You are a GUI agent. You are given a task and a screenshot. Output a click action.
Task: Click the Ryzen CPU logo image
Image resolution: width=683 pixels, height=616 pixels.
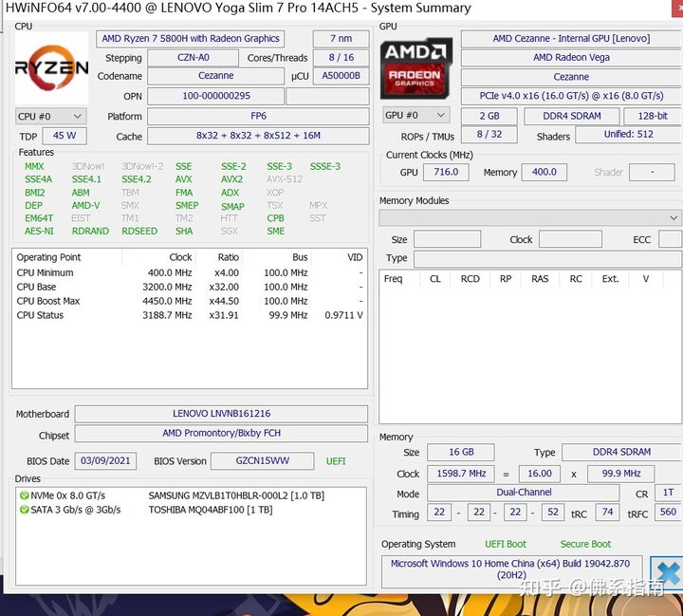(51, 68)
